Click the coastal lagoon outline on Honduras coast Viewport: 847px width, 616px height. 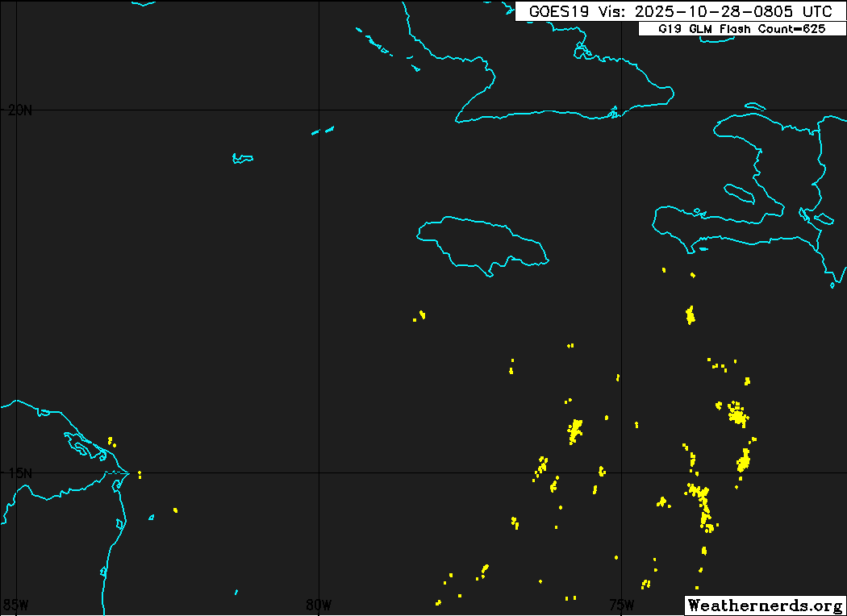click(x=81, y=442)
